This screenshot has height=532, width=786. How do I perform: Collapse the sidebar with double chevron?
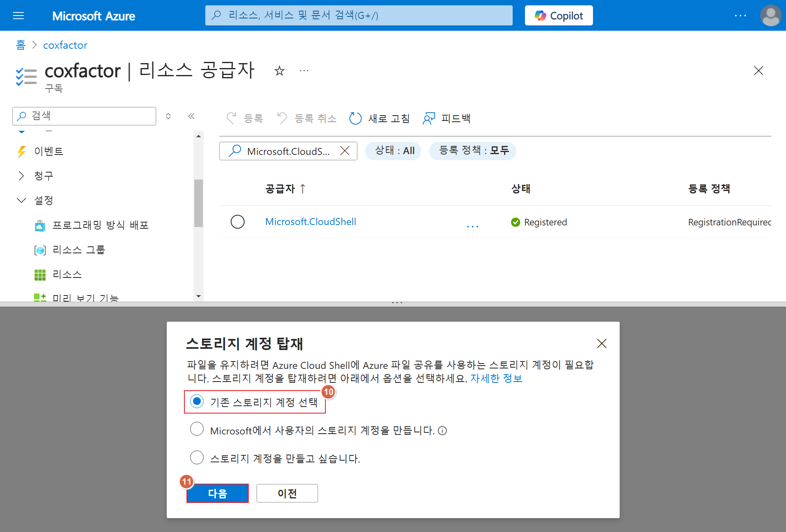(191, 116)
